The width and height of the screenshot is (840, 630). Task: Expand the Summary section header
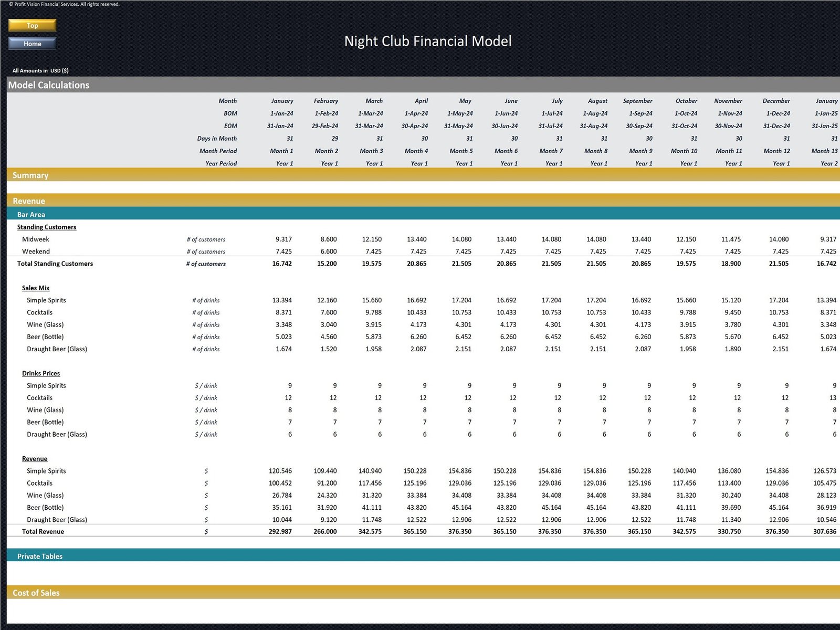click(x=30, y=175)
